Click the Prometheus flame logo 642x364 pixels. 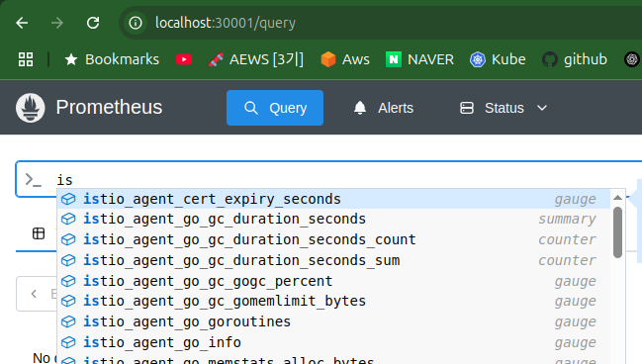click(31, 108)
